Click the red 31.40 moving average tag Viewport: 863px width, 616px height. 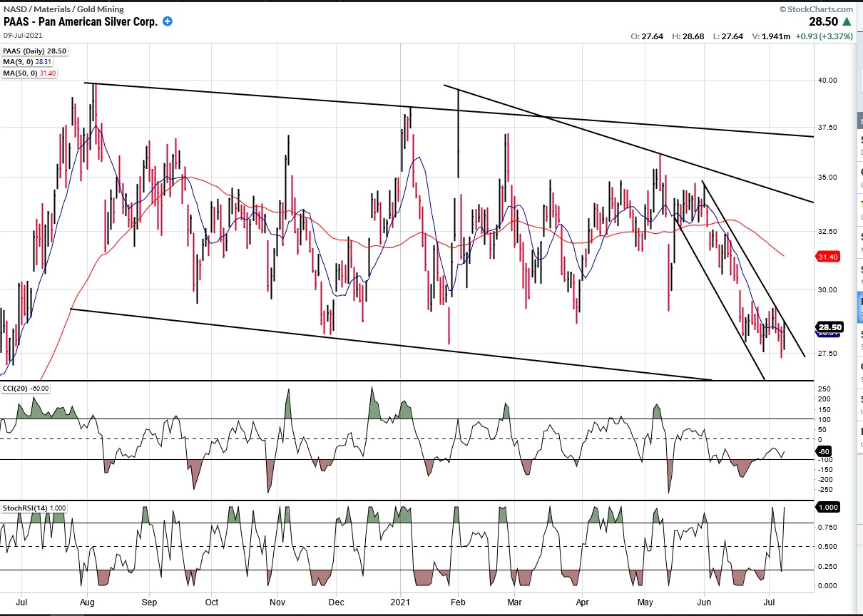[x=831, y=256]
